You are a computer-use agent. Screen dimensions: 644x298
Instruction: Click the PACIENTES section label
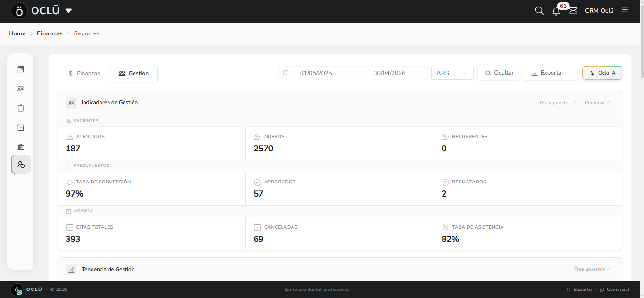86,121
